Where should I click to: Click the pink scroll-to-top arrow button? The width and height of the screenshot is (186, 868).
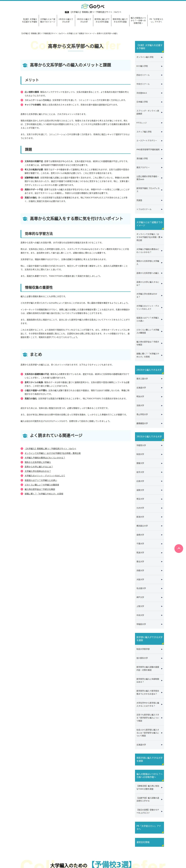179,549
